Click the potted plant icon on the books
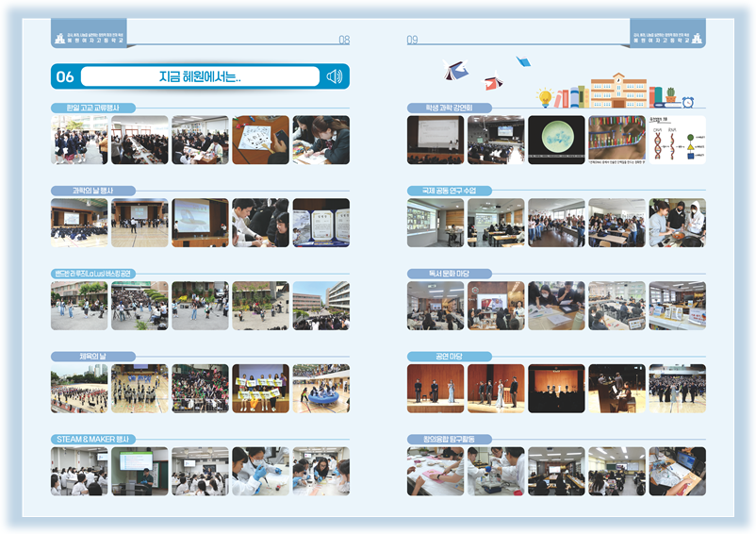This screenshot has height=534, width=756. (670, 94)
